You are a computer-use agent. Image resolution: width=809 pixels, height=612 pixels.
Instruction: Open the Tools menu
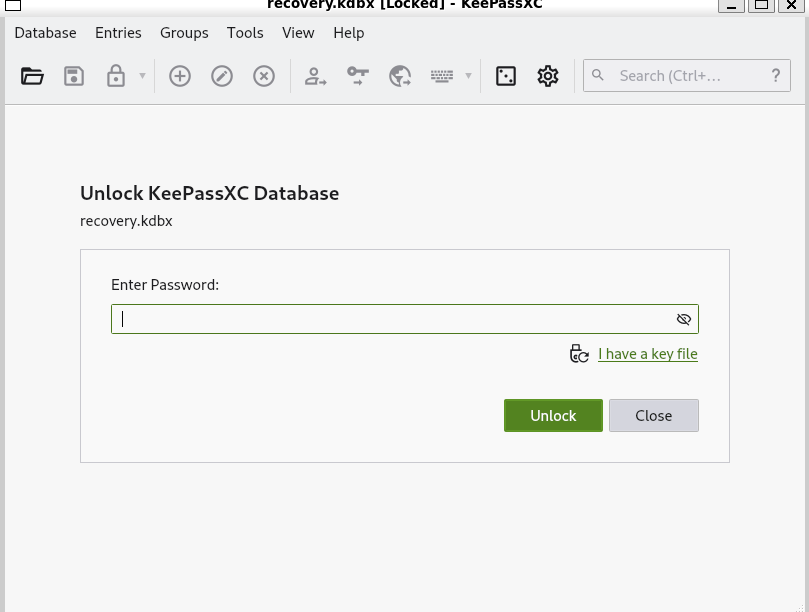point(245,33)
